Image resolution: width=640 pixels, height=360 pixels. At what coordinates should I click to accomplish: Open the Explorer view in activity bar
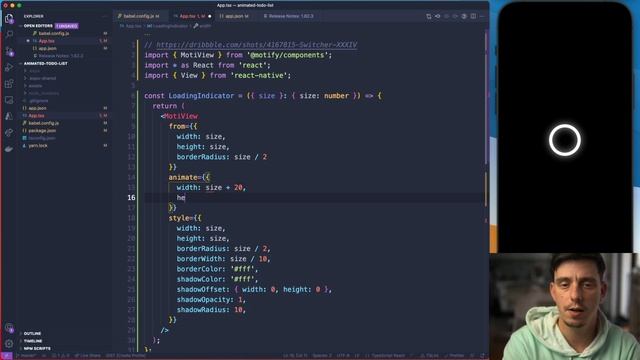tap(9, 19)
